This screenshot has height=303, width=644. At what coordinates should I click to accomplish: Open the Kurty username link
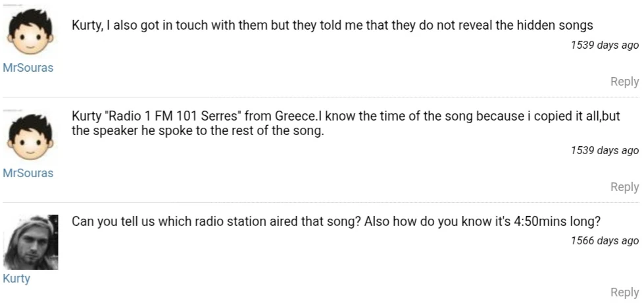[16, 279]
